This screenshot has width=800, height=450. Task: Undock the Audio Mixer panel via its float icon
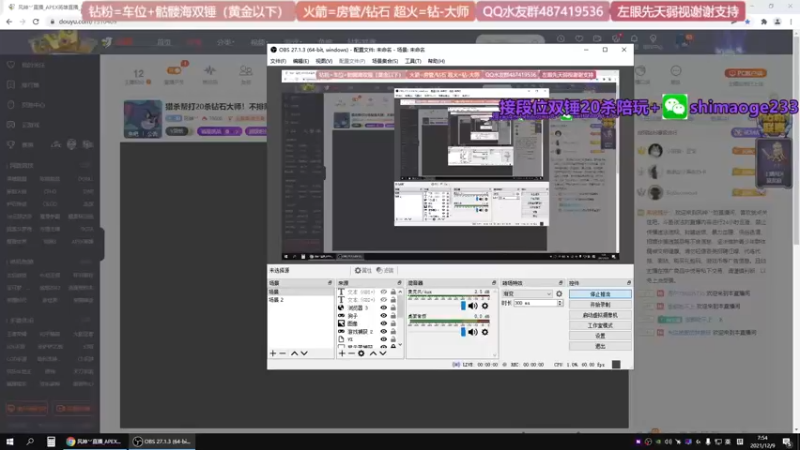tap(494, 283)
